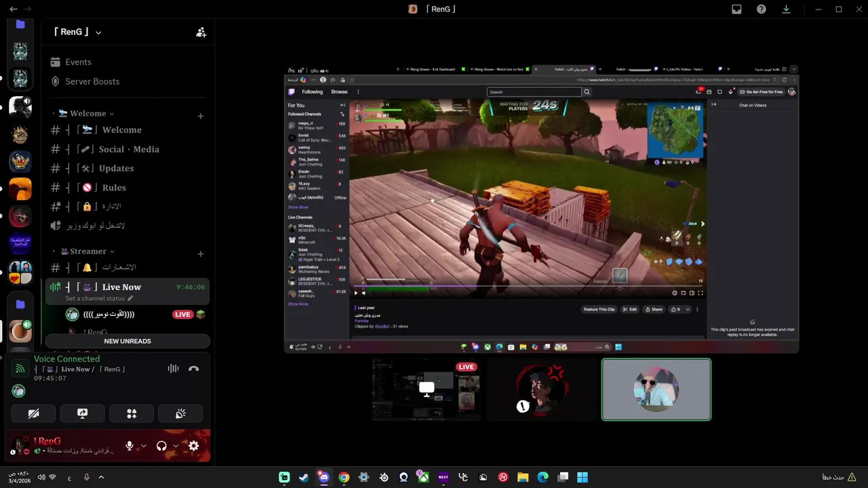868x488 pixels.
Task: Toggle microphone mute in user panel
Action: [x=130, y=446]
